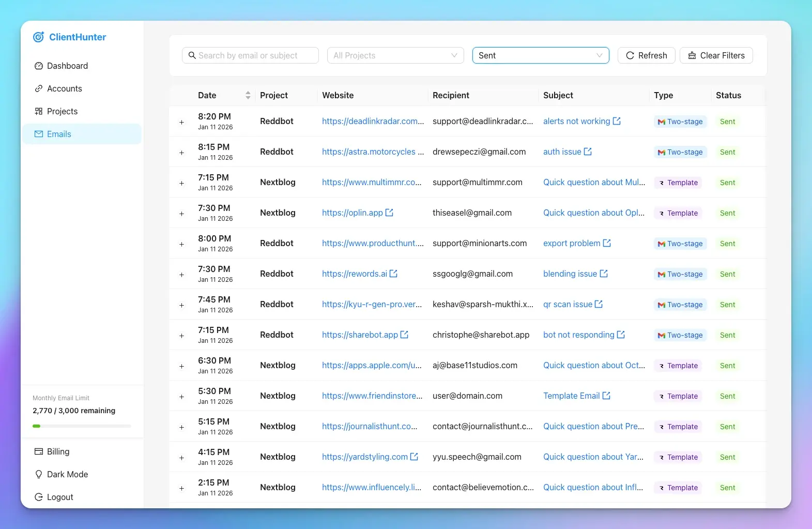Open external link icon beside alerts not working

tap(617, 121)
